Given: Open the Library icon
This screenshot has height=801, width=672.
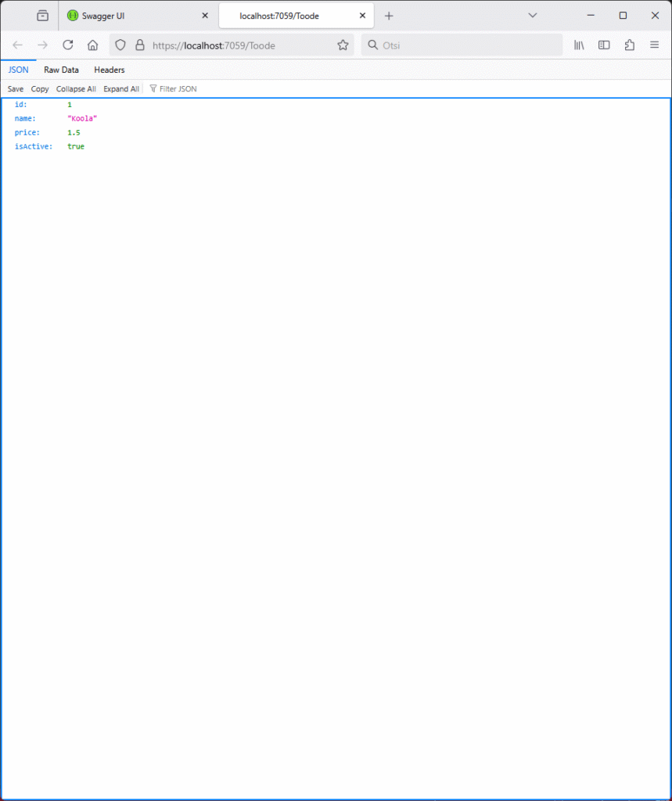Looking at the screenshot, I should [579, 45].
